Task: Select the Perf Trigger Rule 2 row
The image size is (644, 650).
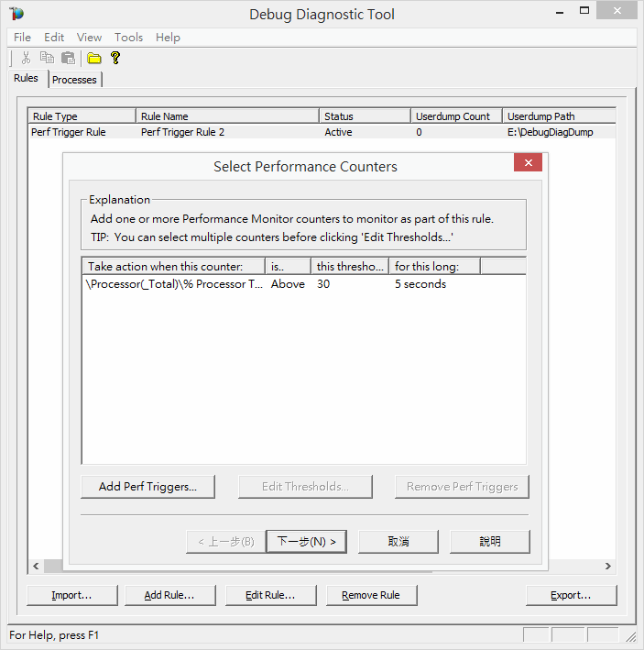Action: coord(182,132)
